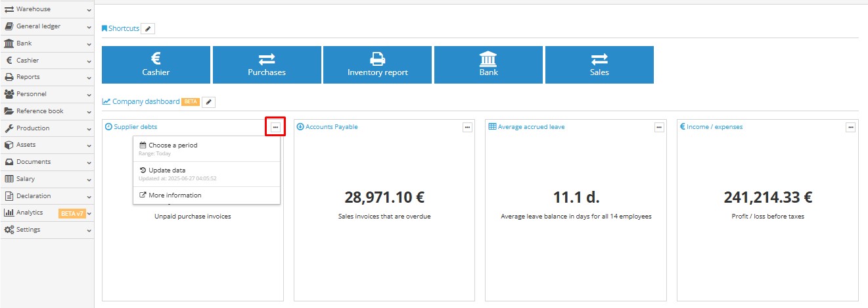Select Update data in the widget menu
The height and width of the screenshot is (308, 868).
tap(167, 170)
